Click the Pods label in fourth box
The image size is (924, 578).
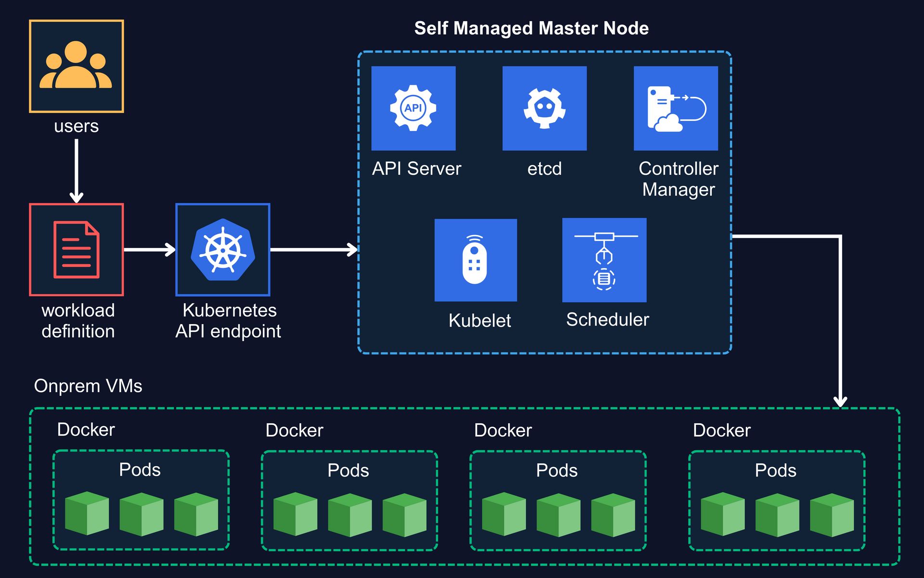click(x=775, y=470)
